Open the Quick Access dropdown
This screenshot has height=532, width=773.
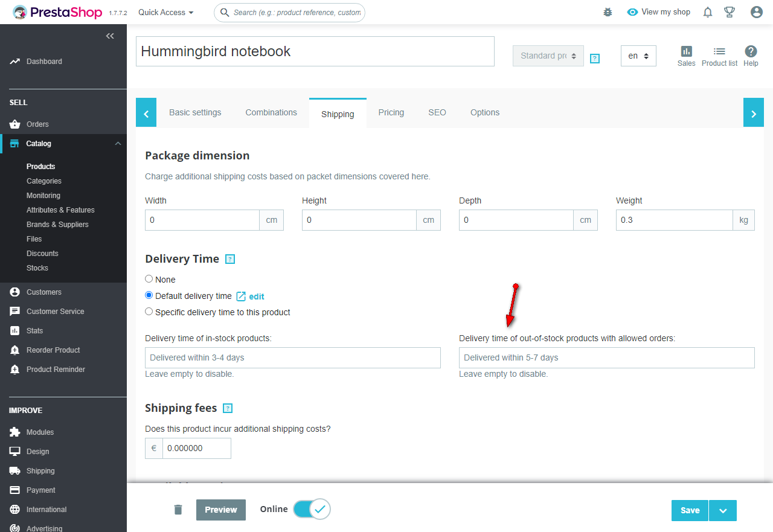(x=166, y=12)
